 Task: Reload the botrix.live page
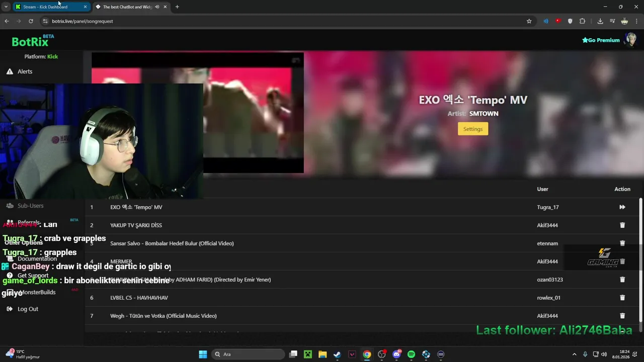[x=31, y=21]
